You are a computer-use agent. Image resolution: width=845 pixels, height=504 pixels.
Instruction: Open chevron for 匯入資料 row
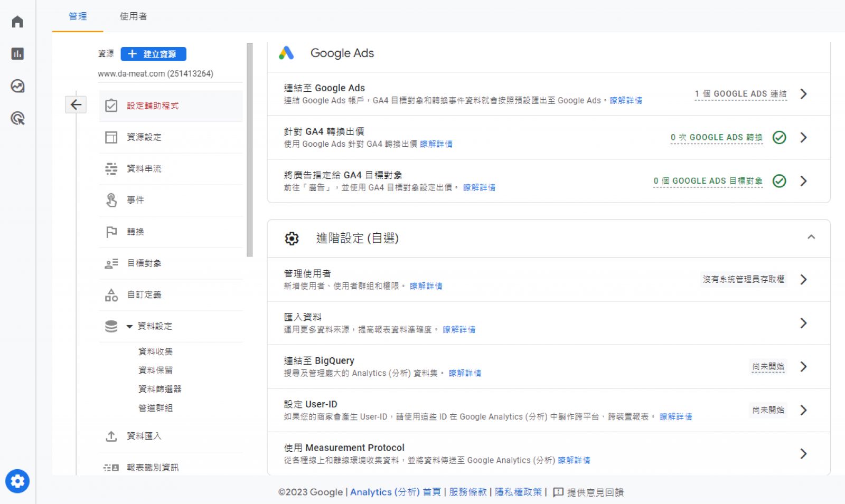pos(803,323)
